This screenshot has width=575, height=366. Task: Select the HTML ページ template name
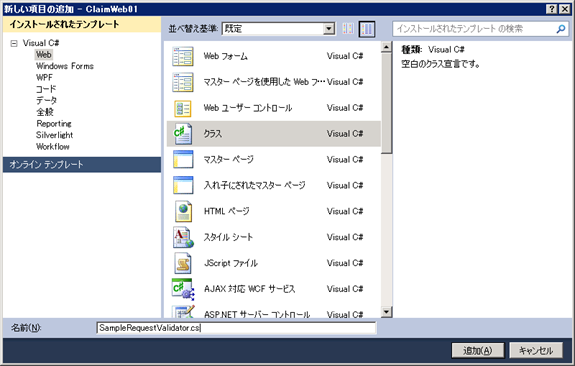tap(226, 211)
